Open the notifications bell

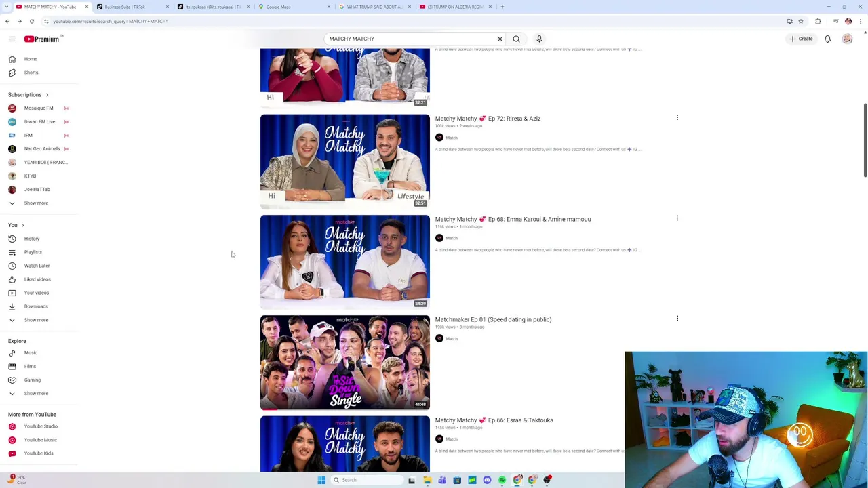coord(827,39)
